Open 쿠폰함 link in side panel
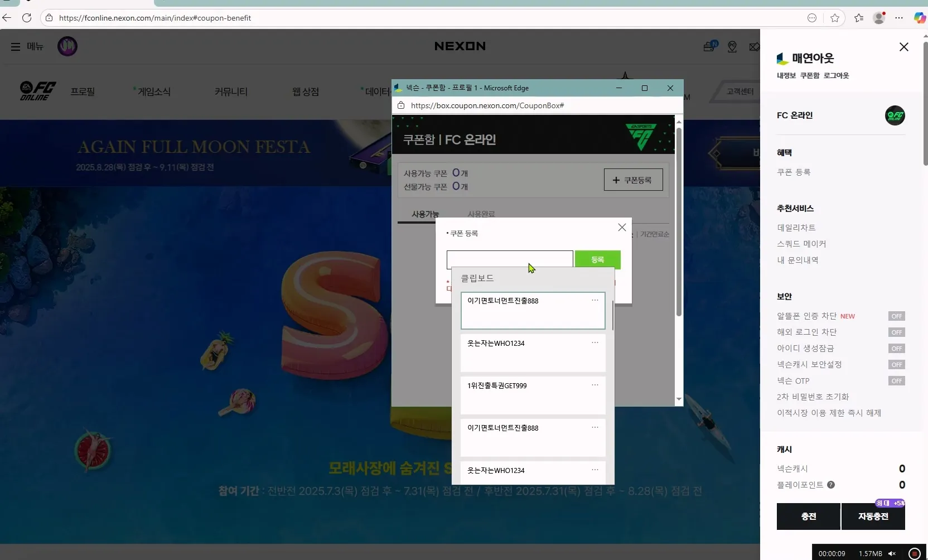 [810, 75]
